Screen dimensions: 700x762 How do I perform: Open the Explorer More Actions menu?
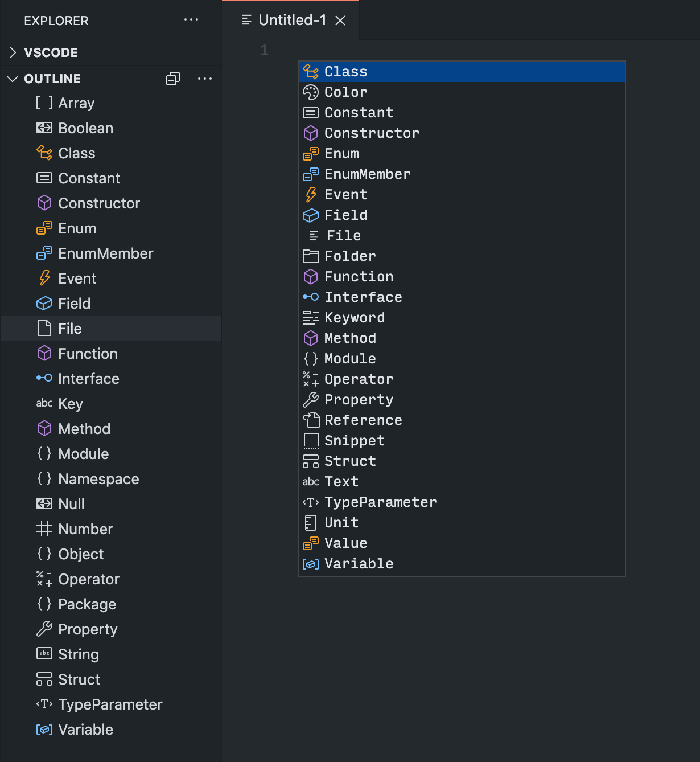191,20
